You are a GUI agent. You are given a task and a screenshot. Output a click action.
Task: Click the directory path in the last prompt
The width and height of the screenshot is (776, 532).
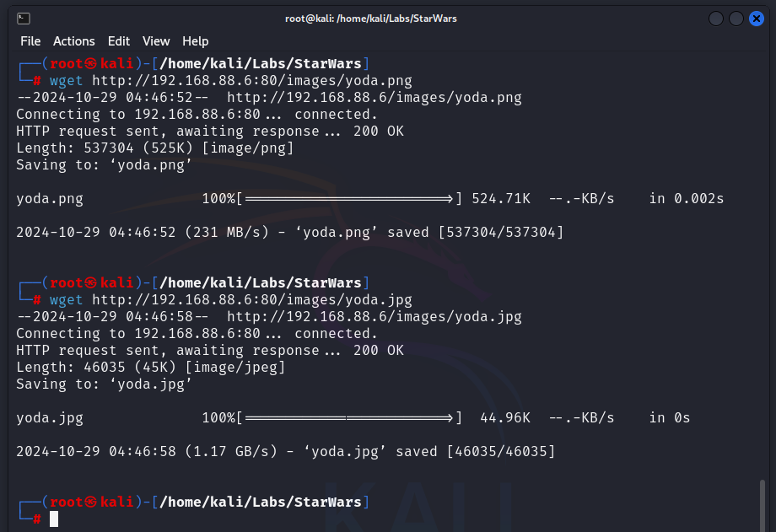260,502
